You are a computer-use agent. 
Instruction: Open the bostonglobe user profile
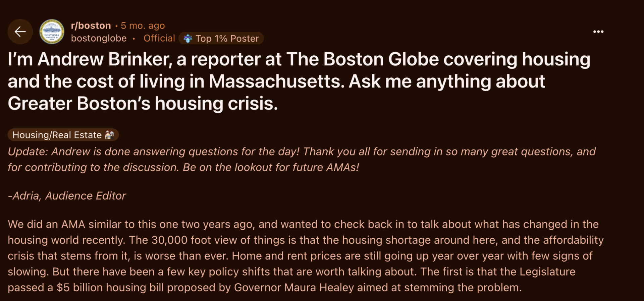(99, 39)
